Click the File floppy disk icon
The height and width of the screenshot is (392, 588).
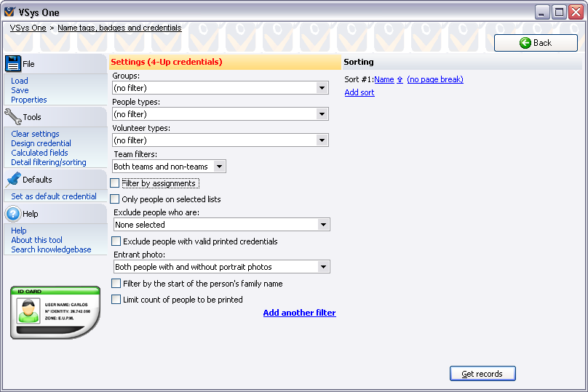13,64
